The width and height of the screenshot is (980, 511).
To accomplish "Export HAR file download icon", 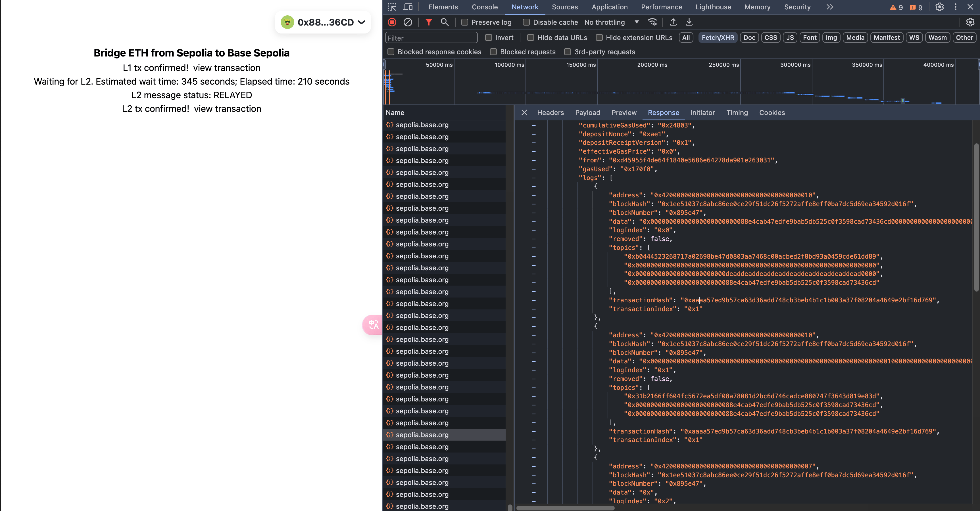I will coord(689,22).
